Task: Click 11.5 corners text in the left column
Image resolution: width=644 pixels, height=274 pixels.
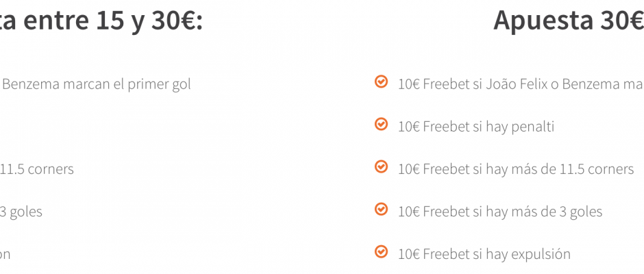Action: [x=37, y=169]
